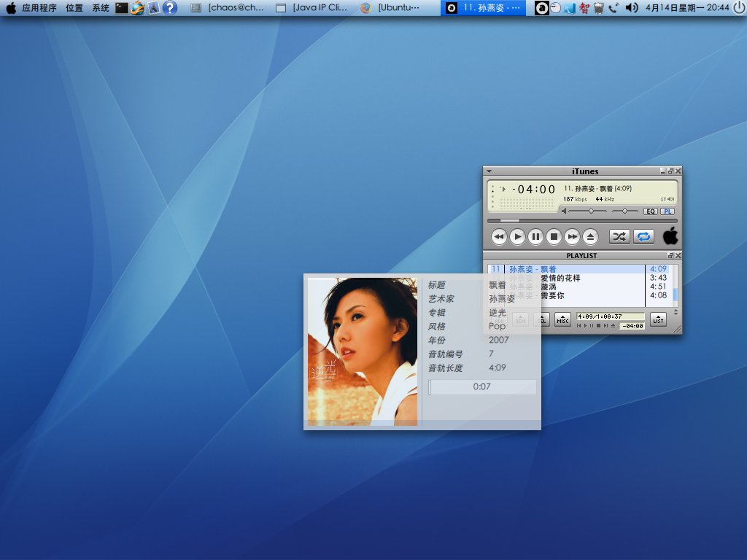Click the 3:43 duration in the playlist
Image resolution: width=747 pixels, height=560 pixels.
coord(659,278)
